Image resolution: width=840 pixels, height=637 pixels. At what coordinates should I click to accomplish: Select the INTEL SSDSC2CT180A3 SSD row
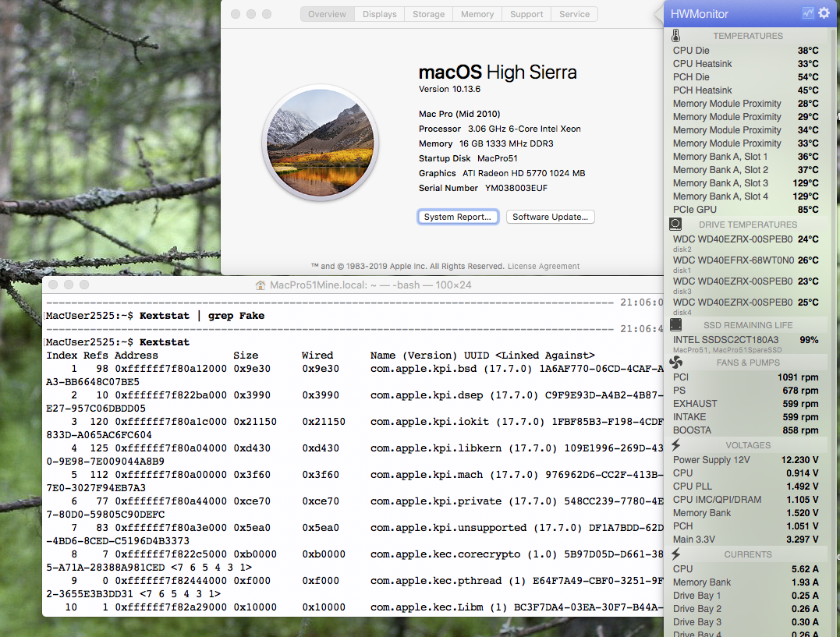pyautogui.click(x=746, y=343)
